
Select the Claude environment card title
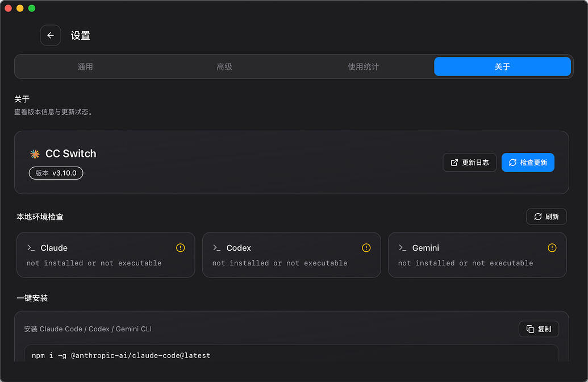coord(54,248)
